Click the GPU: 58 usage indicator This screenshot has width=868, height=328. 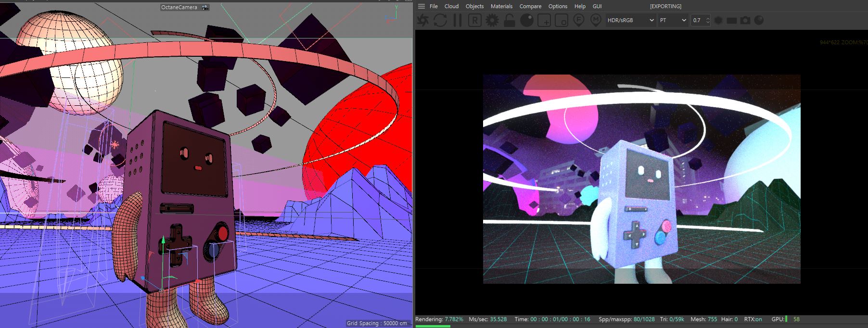pos(785,319)
